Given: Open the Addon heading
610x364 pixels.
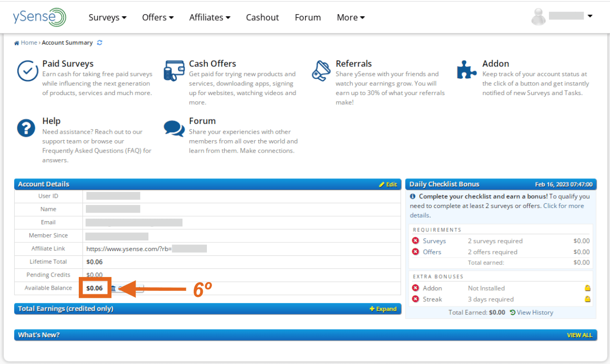Looking at the screenshot, I should tap(496, 64).
